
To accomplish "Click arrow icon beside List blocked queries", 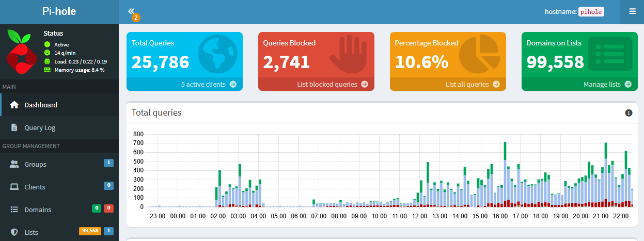I will (x=365, y=84).
